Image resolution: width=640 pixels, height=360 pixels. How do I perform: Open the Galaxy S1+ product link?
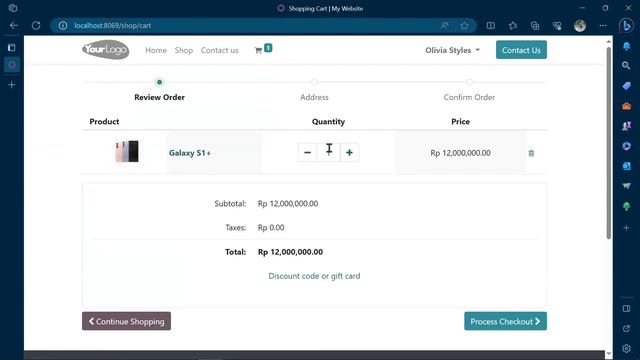190,153
